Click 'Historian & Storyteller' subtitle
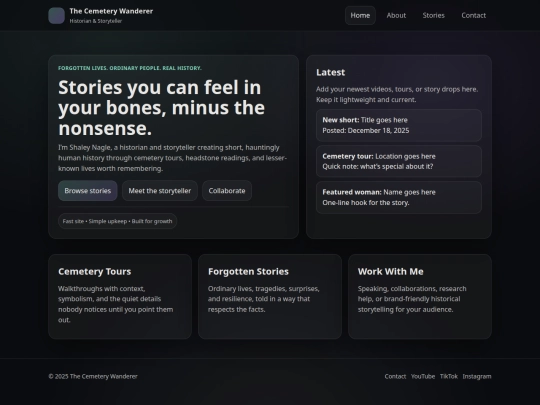 [x=96, y=21]
